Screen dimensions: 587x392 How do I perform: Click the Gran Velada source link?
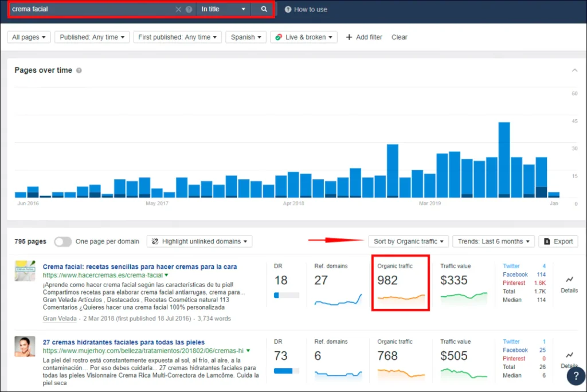(x=59, y=317)
